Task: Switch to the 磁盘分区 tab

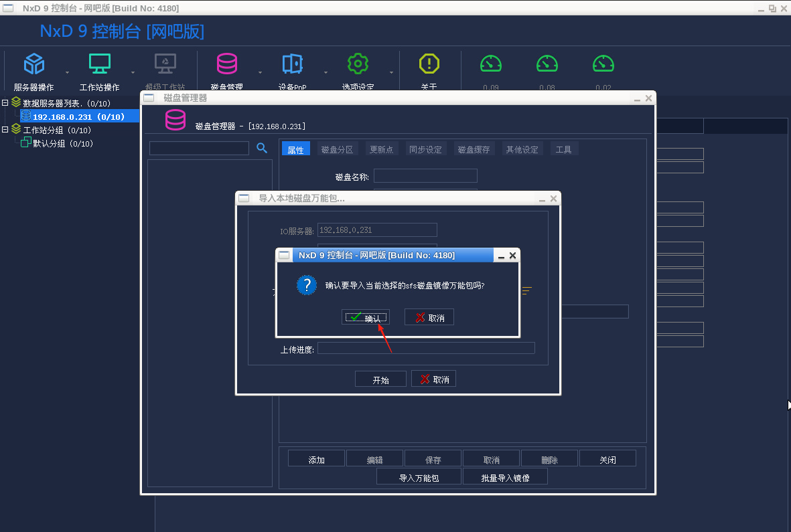Action: [x=337, y=149]
